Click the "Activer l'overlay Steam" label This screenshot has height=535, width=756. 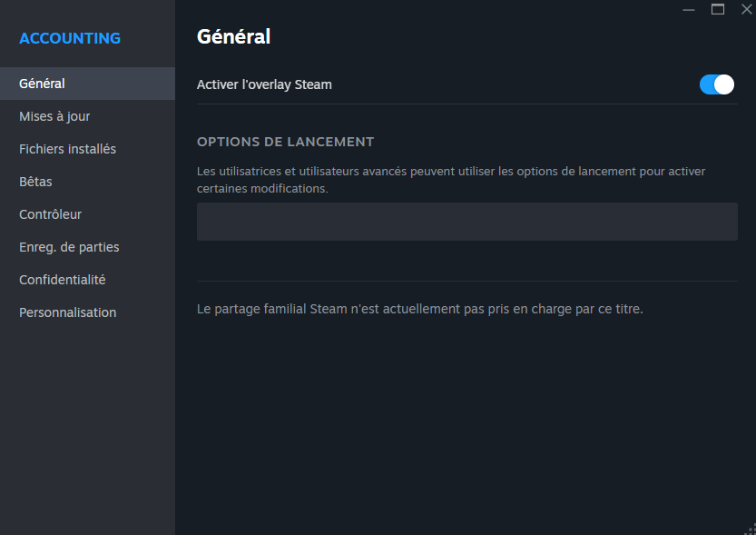pos(264,84)
